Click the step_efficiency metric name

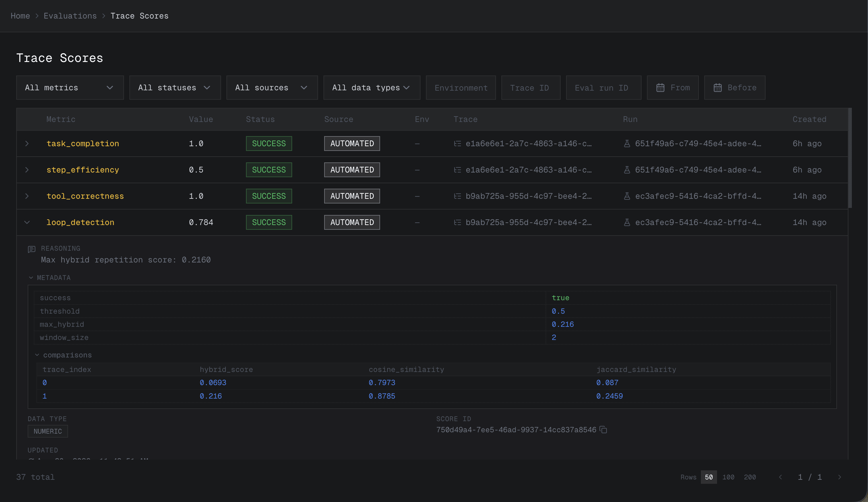tap(83, 170)
